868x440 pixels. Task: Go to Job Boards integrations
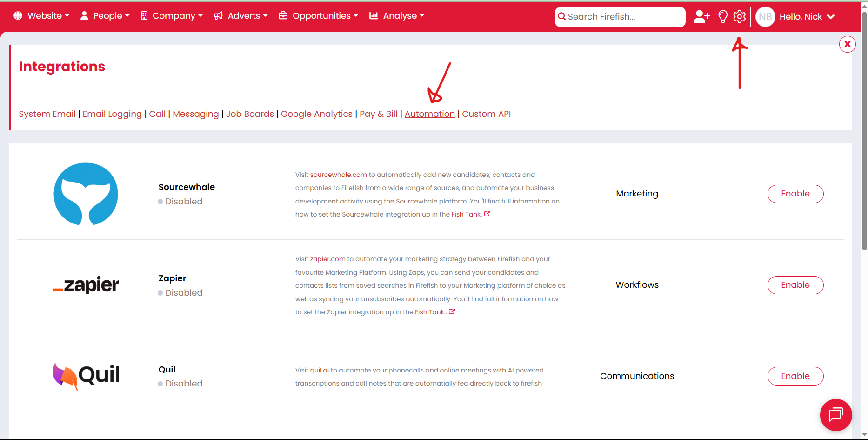pos(250,114)
